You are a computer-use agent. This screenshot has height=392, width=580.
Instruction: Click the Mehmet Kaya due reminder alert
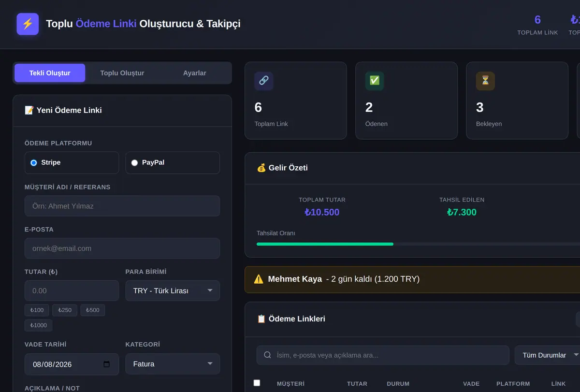click(412, 279)
